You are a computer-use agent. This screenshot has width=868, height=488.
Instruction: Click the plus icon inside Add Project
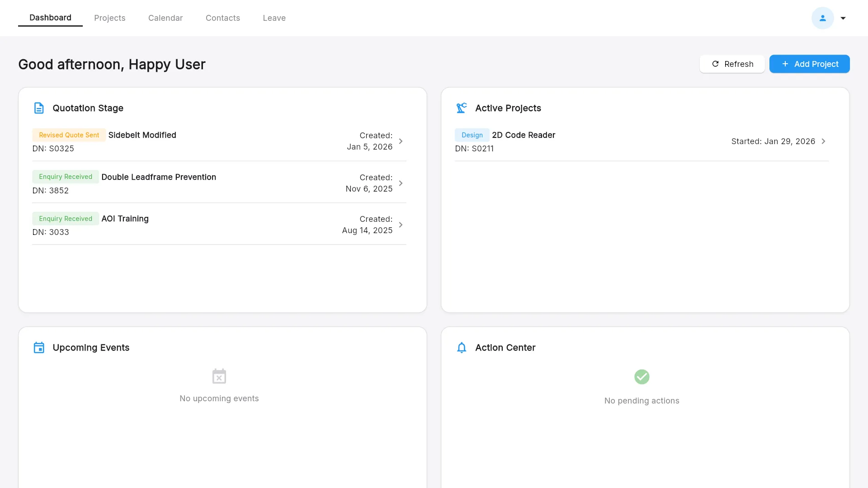(785, 64)
